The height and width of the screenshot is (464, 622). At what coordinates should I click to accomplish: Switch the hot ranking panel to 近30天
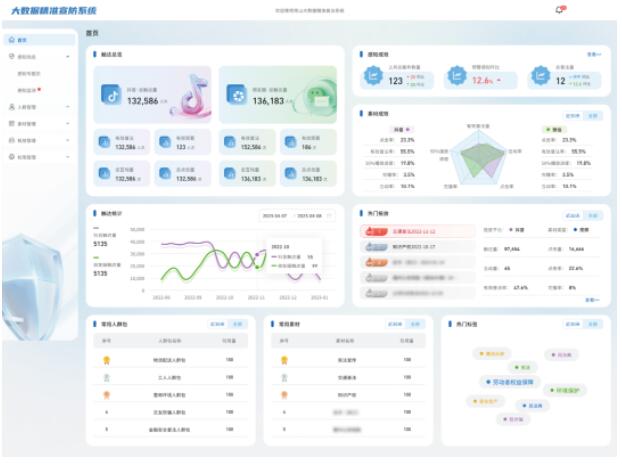click(573, 215)
